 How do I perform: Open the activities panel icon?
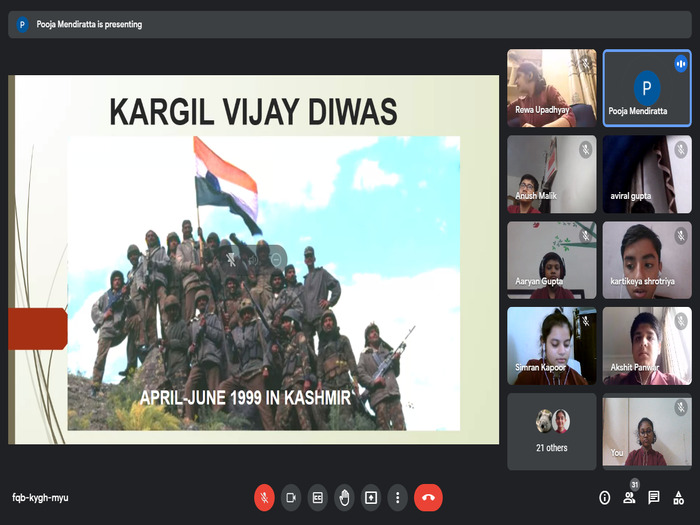tap(679, 497)
